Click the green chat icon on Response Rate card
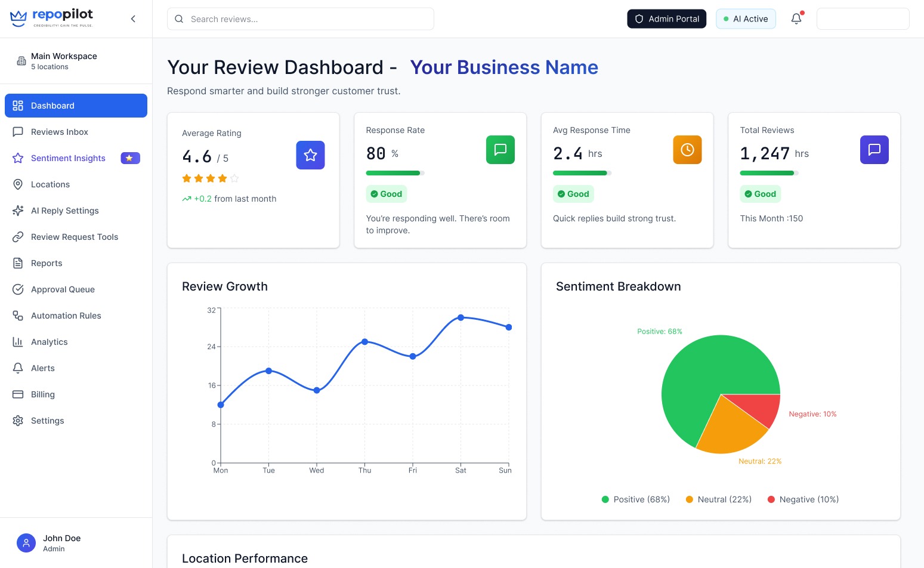The image size is (924, 568). (500, 150)
